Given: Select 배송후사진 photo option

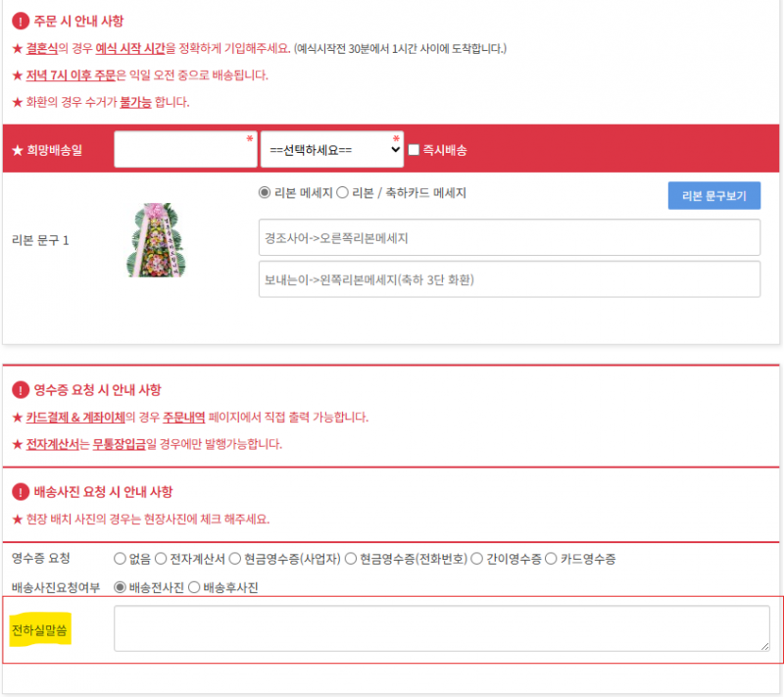Looking at the screenshot, I should (x=194, y=587).
